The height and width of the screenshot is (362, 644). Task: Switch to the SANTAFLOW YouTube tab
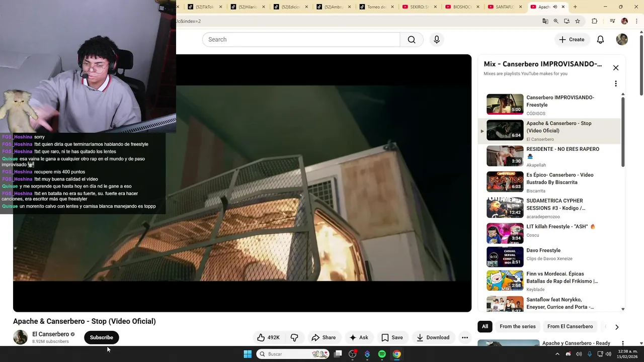point(505,7)
